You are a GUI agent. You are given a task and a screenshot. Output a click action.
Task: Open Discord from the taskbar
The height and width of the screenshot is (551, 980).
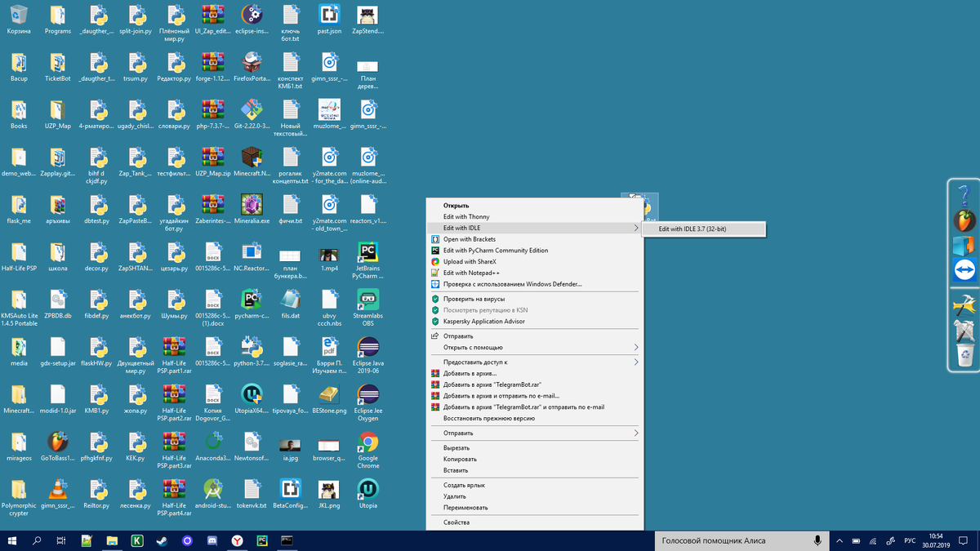[212, 540]
